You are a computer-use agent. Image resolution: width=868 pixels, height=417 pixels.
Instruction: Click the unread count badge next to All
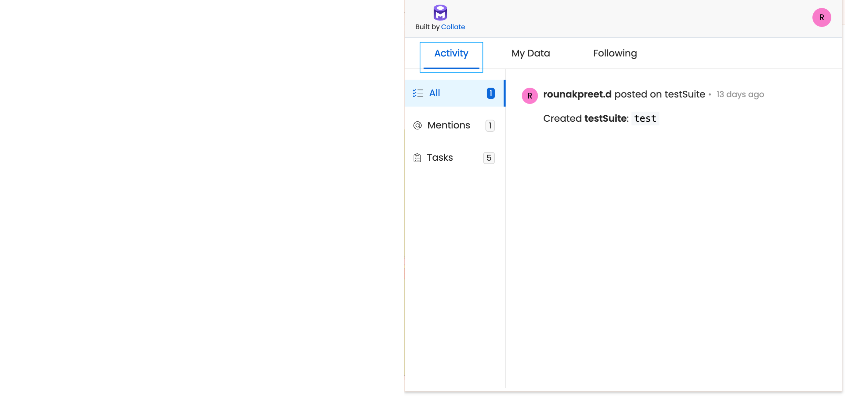coord(491,93)
